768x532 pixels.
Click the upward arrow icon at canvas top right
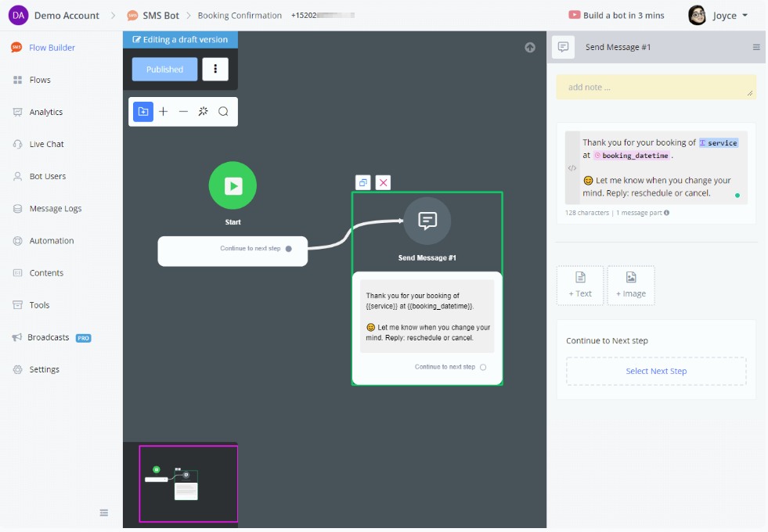click(x=530, y=48)
